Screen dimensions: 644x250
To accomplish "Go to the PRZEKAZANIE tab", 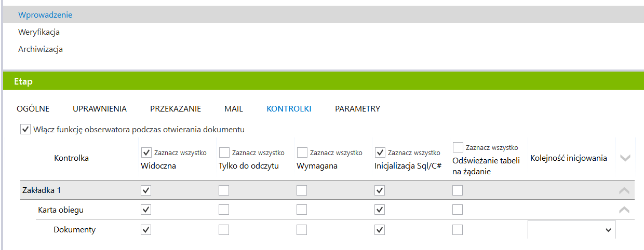I will pos(176,109).
